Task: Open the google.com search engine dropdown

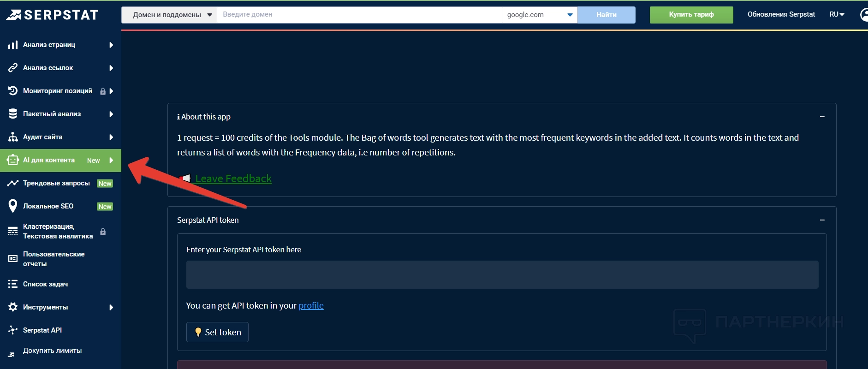Action: 540,15
